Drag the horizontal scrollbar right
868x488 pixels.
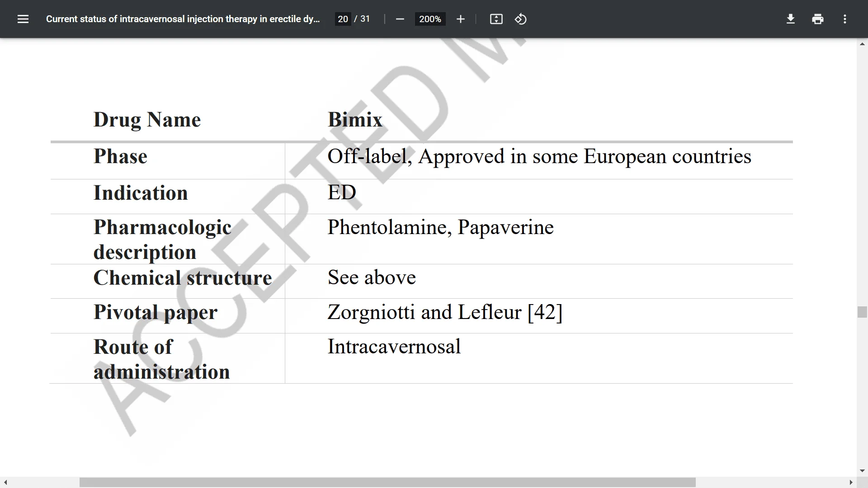[849, 483]
